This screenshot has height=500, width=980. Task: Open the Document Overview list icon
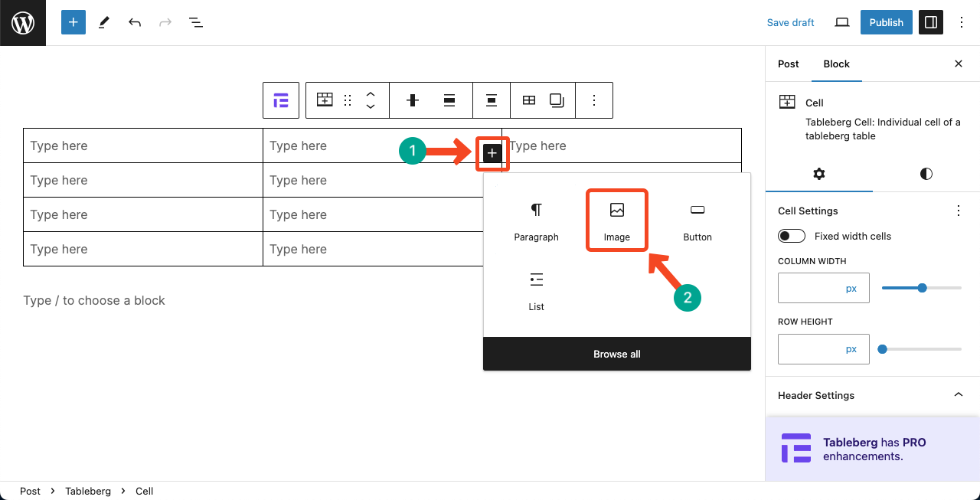coord(196,23)
